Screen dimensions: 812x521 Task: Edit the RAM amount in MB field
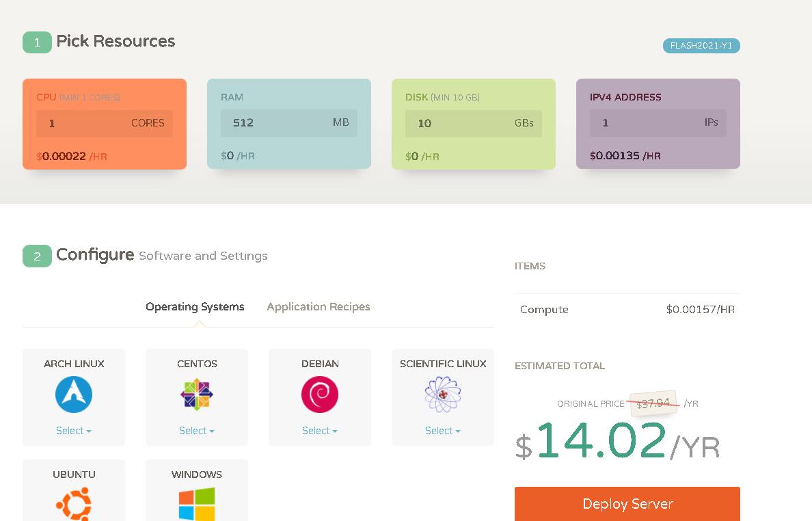click(273, 123)
